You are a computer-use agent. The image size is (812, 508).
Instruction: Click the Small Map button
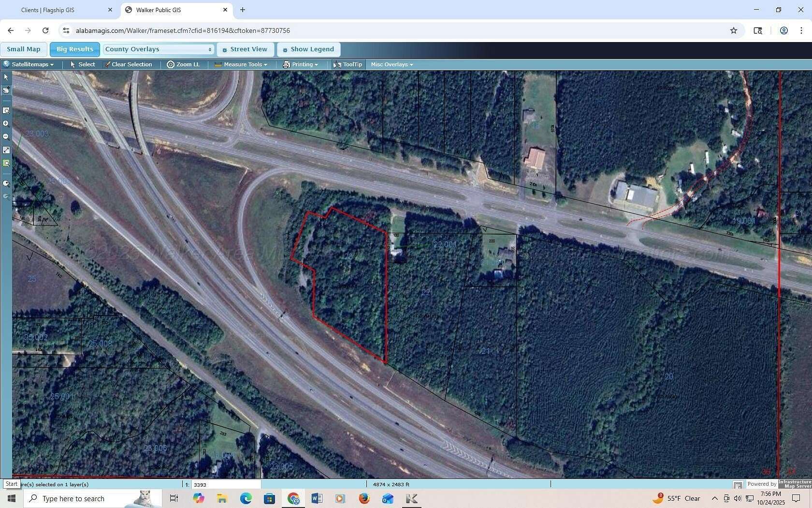pos(23,49)
